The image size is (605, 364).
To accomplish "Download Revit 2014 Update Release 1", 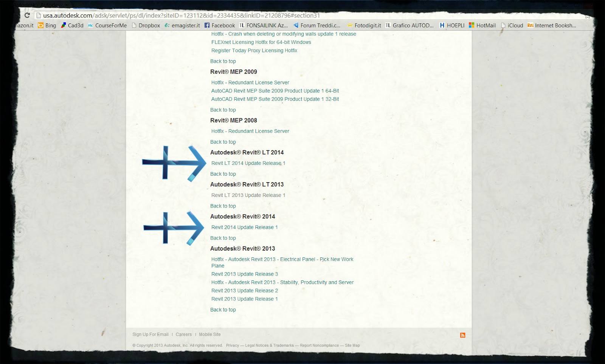I will [x=244, y=227].
